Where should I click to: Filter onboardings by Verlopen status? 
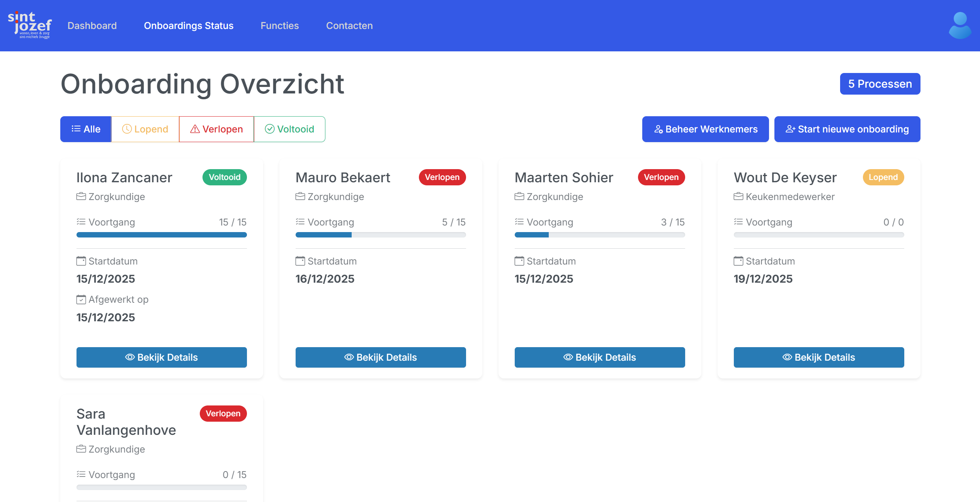[216, 129]
